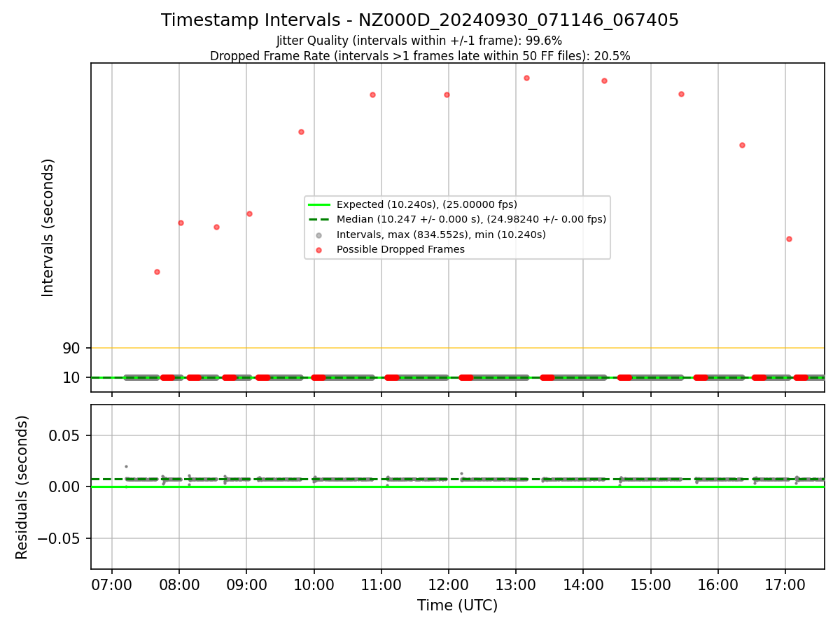
Task: Click the Median (10.247 +/- 0.000 s) legend entry
Action: 457,219
